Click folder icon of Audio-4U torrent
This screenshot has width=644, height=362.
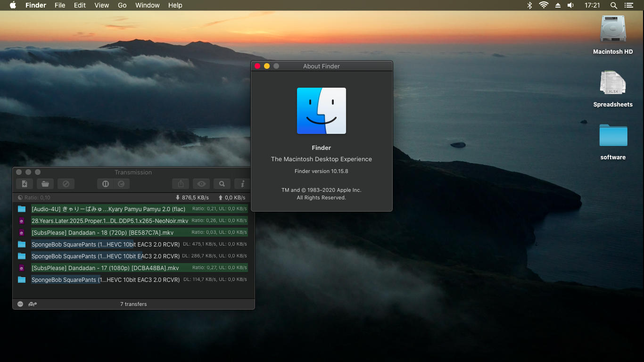(x=22, y=209)
